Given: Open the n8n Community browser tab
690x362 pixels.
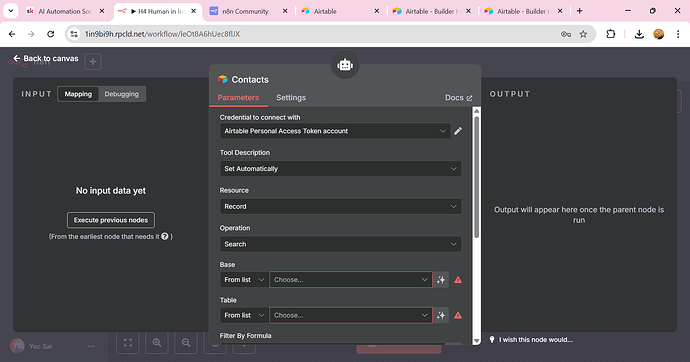Looking at the screenshot, I should (x=245, y=11).
